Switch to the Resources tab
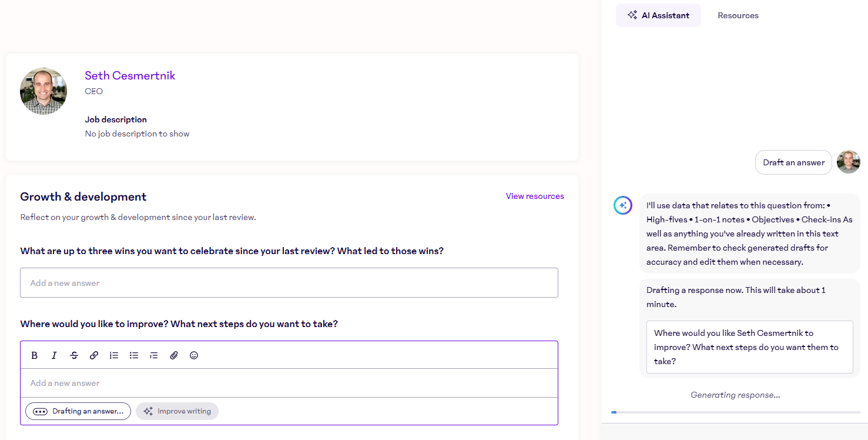Screen dimensions: 868x440 click(738, 16)
